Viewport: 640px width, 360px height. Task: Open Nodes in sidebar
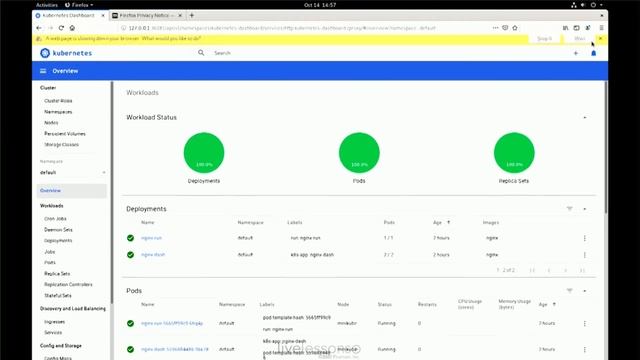point(51,123)
